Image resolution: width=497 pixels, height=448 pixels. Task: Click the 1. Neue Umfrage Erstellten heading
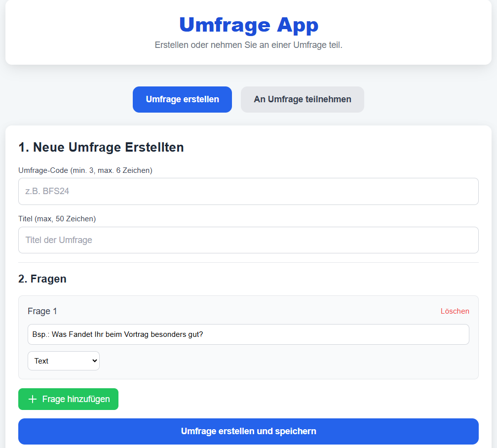[101, 147]
